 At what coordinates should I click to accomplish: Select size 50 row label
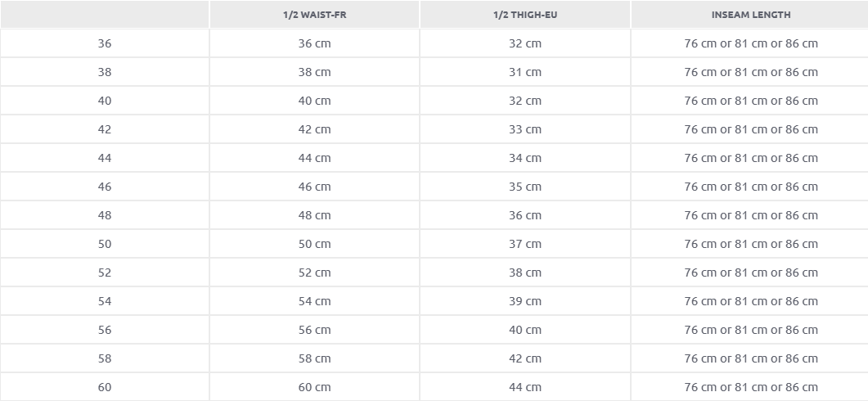[105, 244]
